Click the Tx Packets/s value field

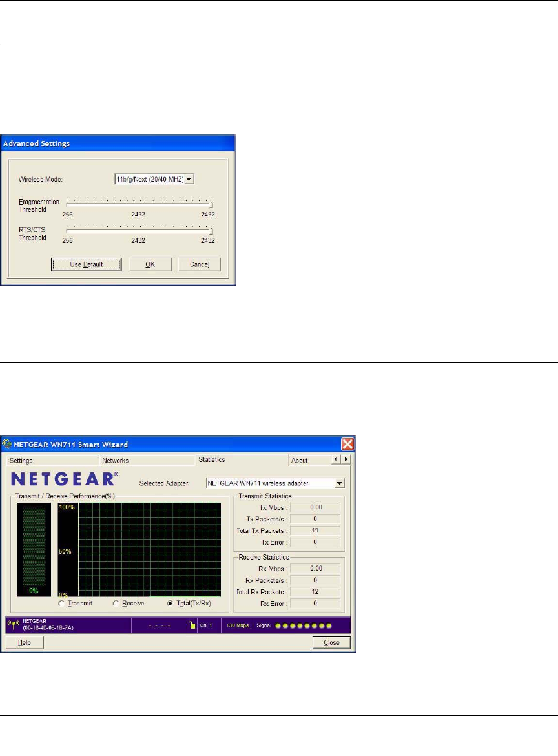pos(316,519)
